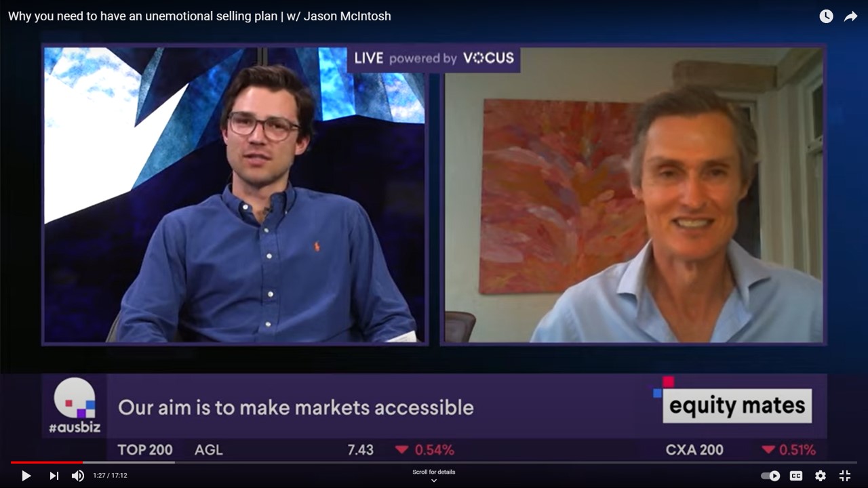Click the 1:27 / 17:12 time display
This screenshot has width=868, height=488.
pos(110,476)
